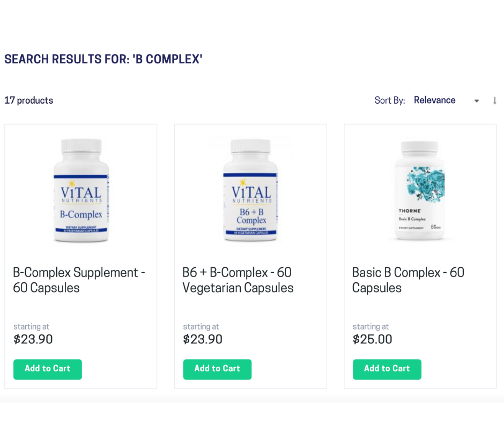Open B-Complex Supplement - 60 Capsules title
This screenshot has width=504, height=423.
point(79,280)
